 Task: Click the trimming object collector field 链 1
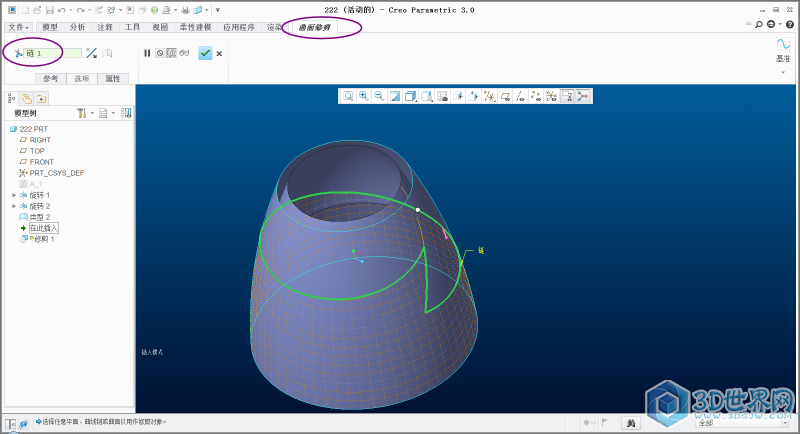pos(52,53)
